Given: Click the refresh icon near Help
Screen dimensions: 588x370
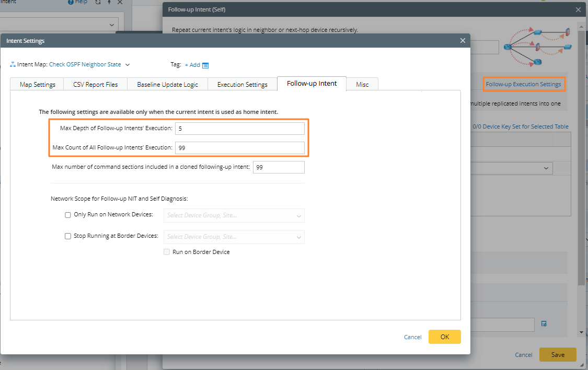Looking at the screenshot, I should tap(98, 3).
